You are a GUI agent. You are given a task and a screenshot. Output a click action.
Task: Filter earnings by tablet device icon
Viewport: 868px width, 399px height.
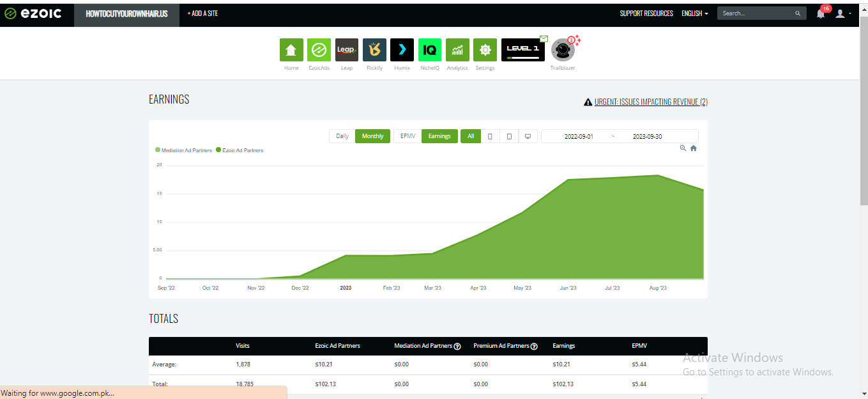click(x=509, y=136)
